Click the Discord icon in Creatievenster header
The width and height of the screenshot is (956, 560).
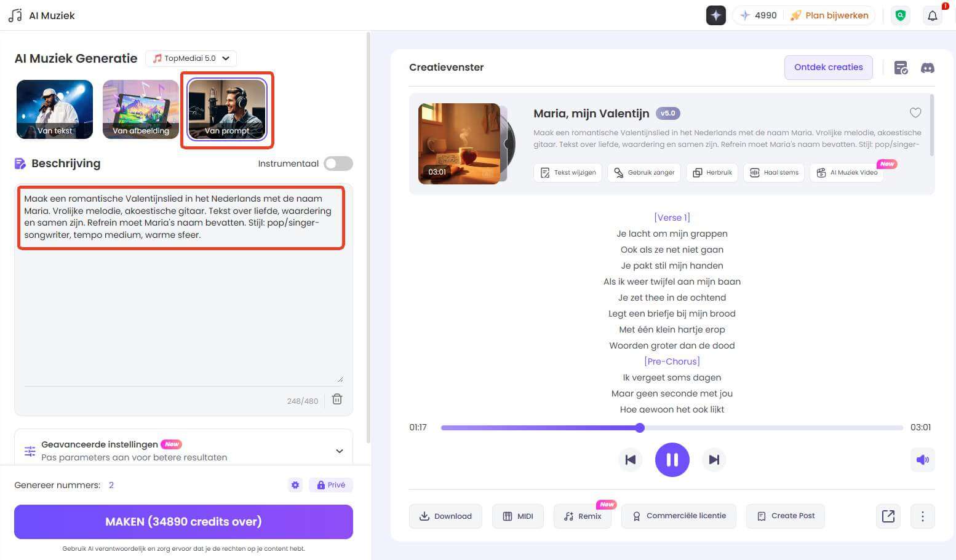927,68
